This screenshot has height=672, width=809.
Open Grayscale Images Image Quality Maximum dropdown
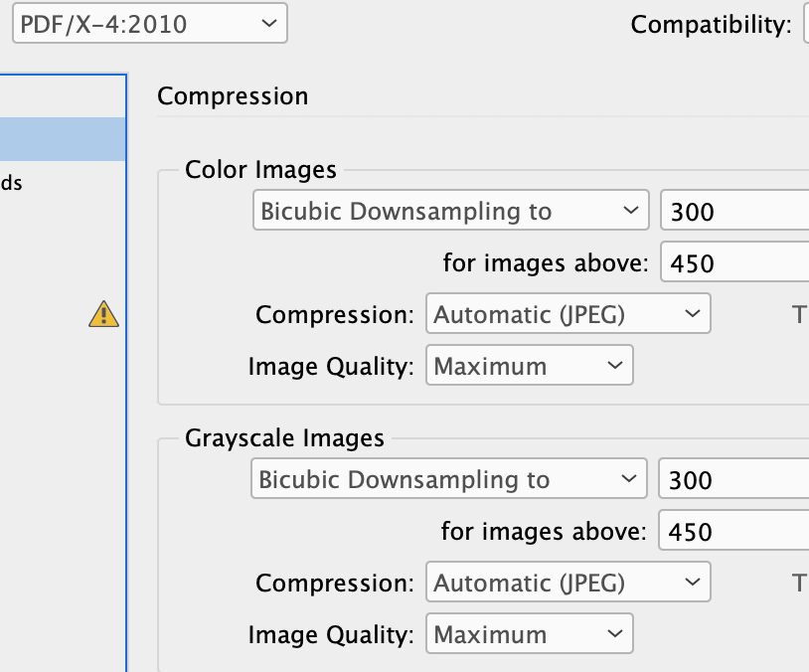pyautogui.click(x=530, y=633)
